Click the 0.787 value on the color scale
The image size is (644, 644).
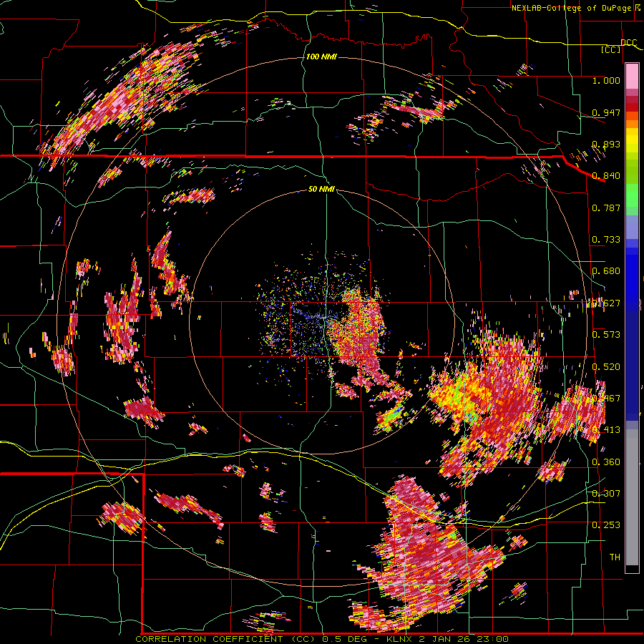[x=606, y=208]
